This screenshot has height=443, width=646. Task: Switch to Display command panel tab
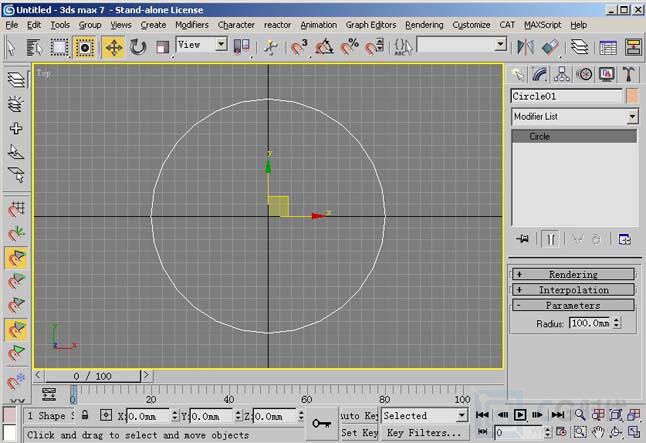coord(606,75)
